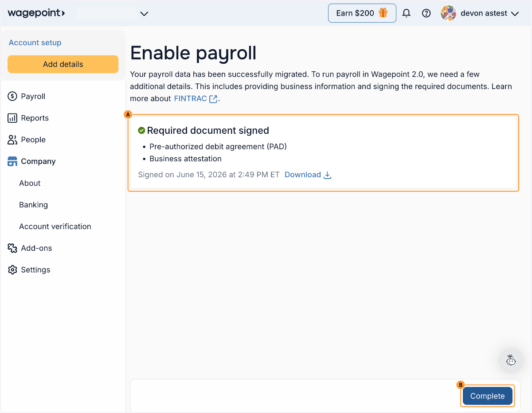This screenshot has width=532, height=413.
Task: Expand the company selector chevron
Action: 144,14
